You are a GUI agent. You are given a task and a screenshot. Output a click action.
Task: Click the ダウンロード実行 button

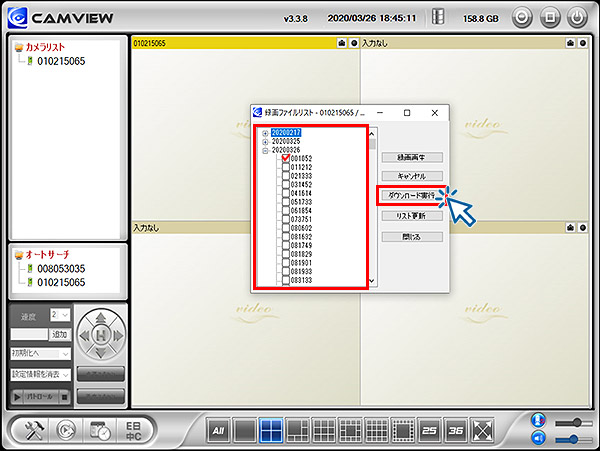click(x=411, y=196)
